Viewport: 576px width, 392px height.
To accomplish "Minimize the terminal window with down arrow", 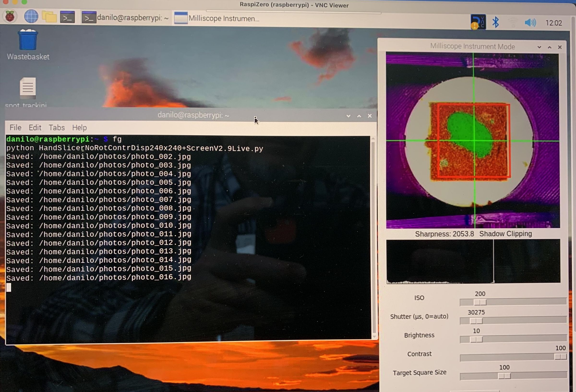I will tap(348, 116).
